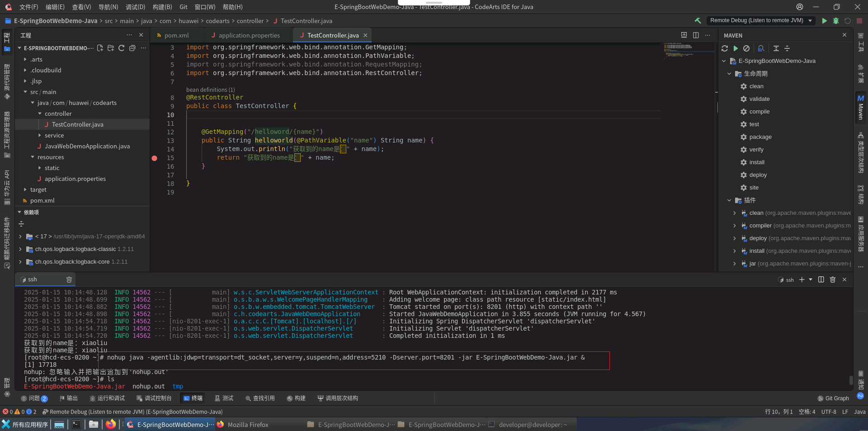This screenshot has width=868, height=431.
Task: Expand the compiler plugin node in Maven
Action: point(735,226)
